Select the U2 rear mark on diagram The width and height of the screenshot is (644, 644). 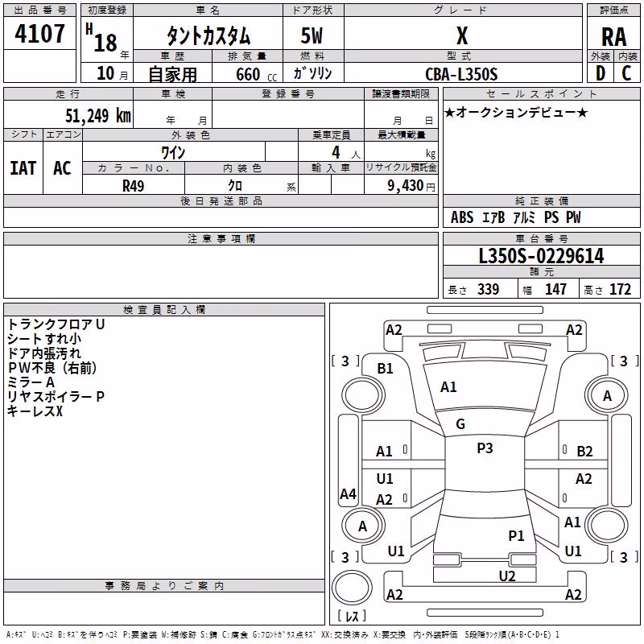[x=507, y=576]
